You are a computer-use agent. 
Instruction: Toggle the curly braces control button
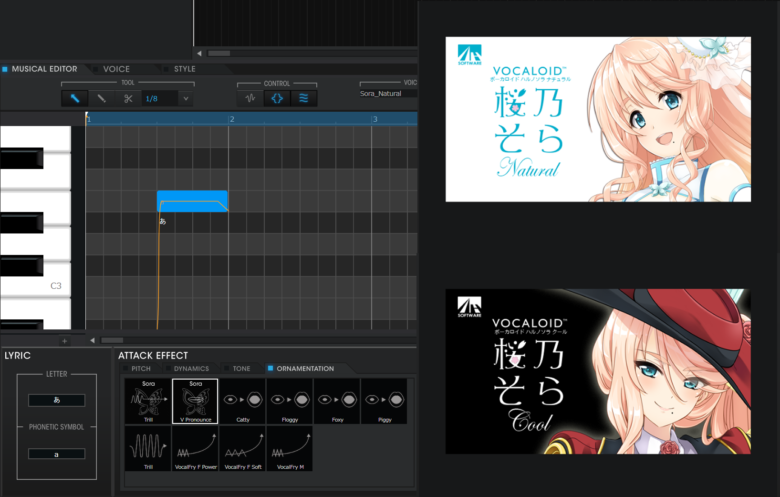tap(277, 98)
